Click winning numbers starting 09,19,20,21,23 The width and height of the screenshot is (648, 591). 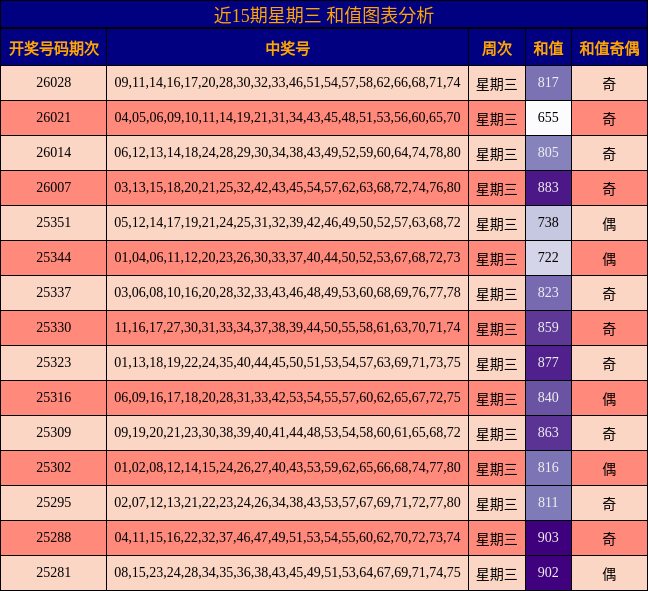tap(287, 433)
